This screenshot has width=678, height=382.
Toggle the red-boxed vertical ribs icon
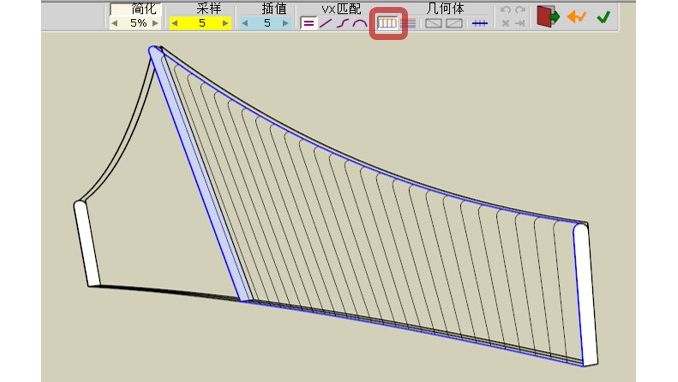tap(387, 23)
